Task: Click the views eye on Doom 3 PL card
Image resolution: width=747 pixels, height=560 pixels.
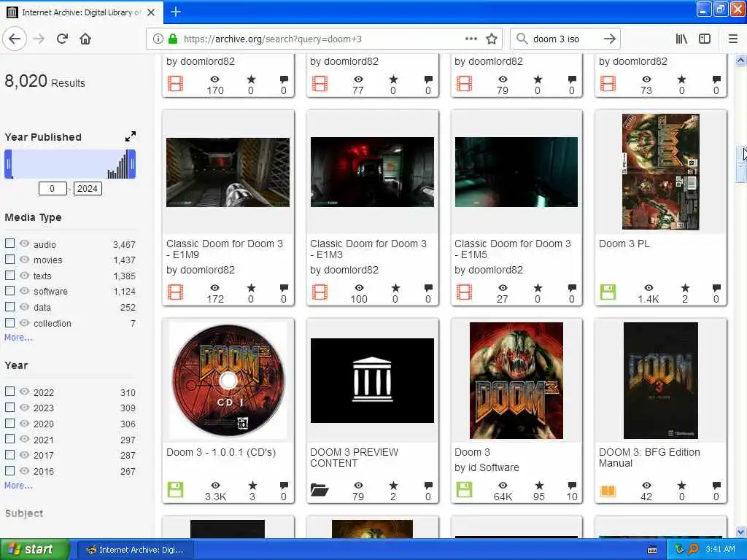Action: tap(649, 287)
